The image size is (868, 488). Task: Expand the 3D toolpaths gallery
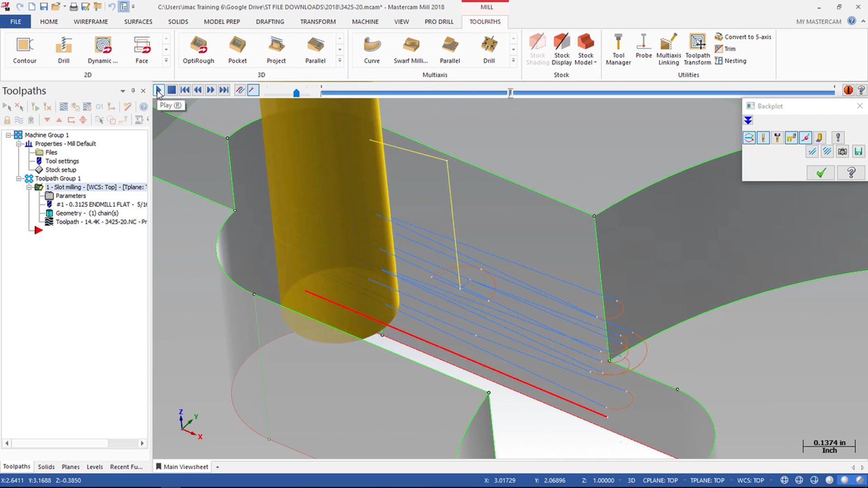pyautogui.click(x=340, y=61)
